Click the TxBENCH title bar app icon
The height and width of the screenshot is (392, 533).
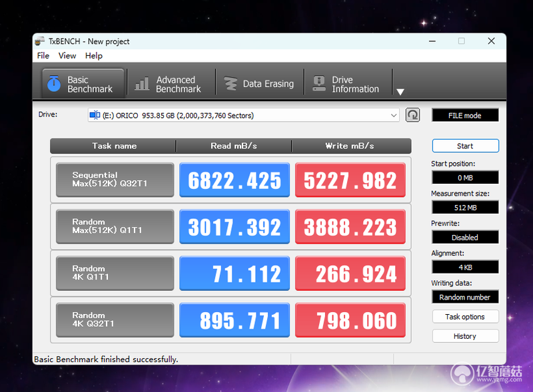pyautogui.click(x=40, y=41)
